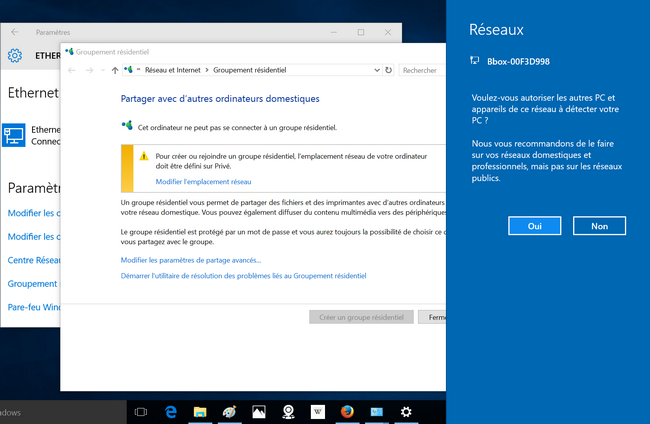This screenshot has height=424, width=650.
Task: Refresh the Groupement résidentiel page
Action: 388,70
